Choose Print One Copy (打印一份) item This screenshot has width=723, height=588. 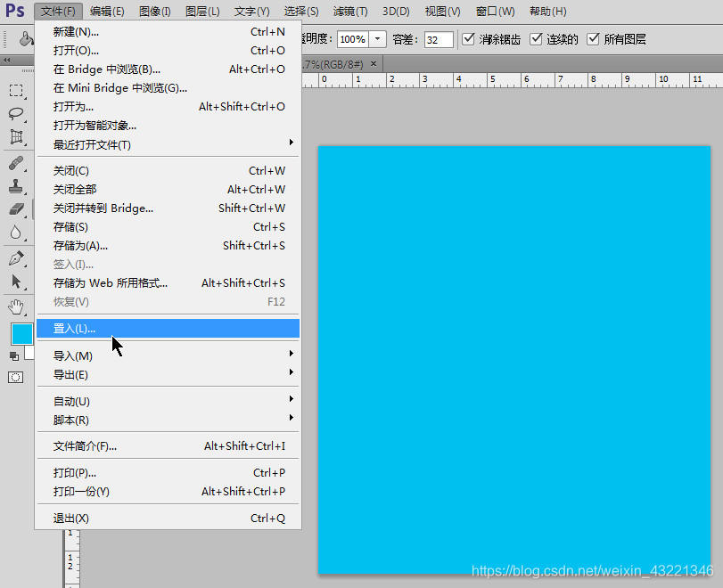pyautogui.click(x=168, y=492)
